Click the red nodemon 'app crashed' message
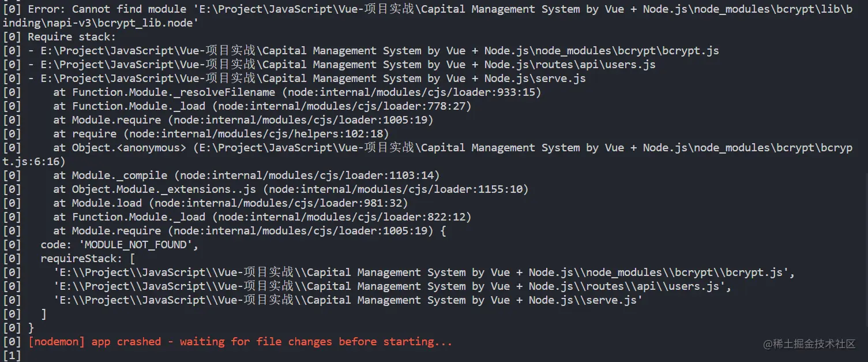 click(x=240, y=342)
